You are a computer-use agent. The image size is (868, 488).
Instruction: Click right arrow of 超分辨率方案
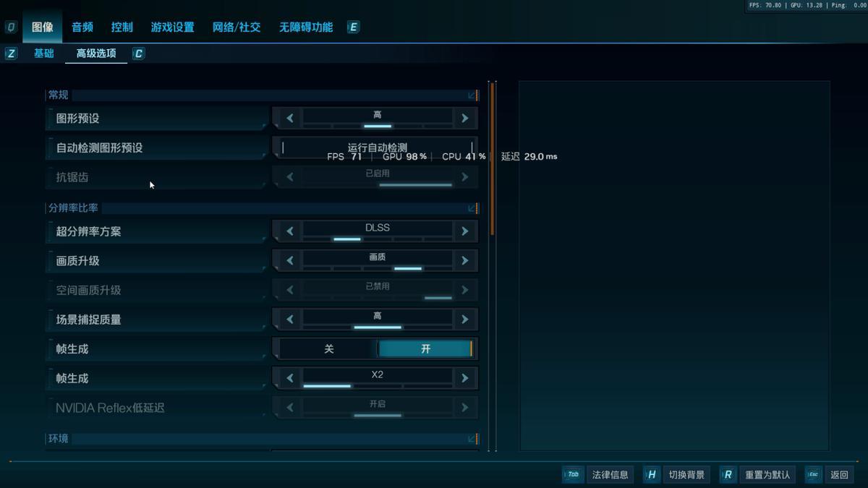464,231
